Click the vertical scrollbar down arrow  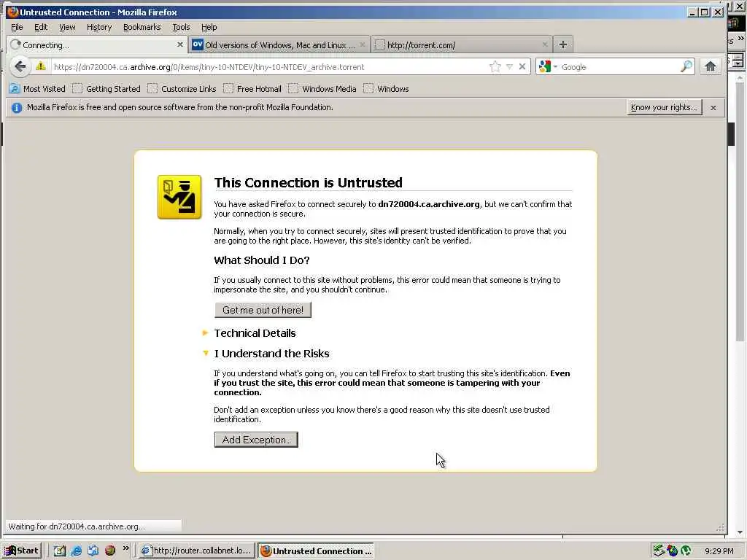(x=740, y=532)
